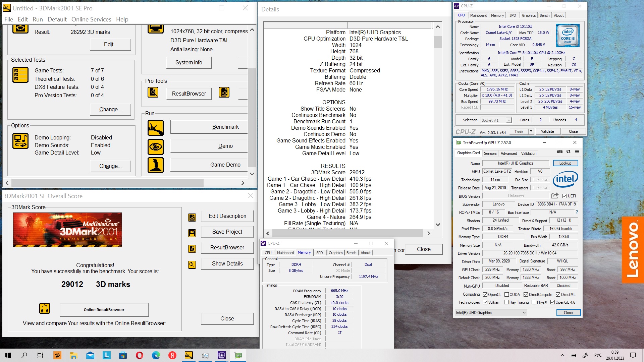This screenshot has height=362, width=644.
Task: Click the Online ResultBrowser headset icon
Action: pyautogui.click(x=45, y=308)
